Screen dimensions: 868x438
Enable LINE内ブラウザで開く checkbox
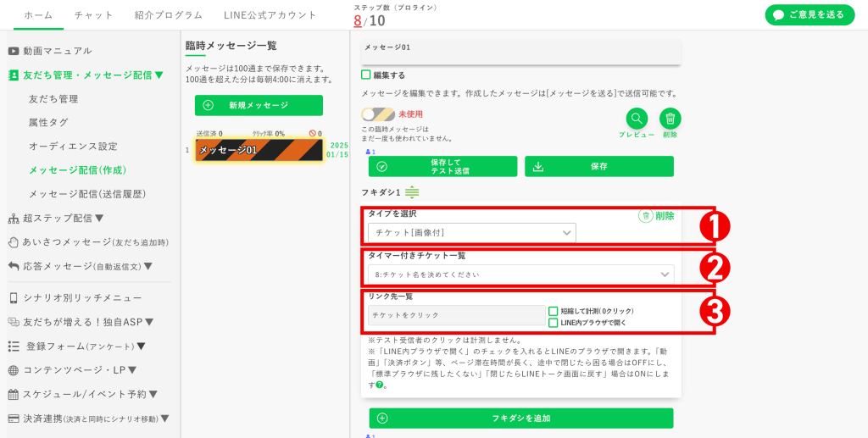pos(553,323)
